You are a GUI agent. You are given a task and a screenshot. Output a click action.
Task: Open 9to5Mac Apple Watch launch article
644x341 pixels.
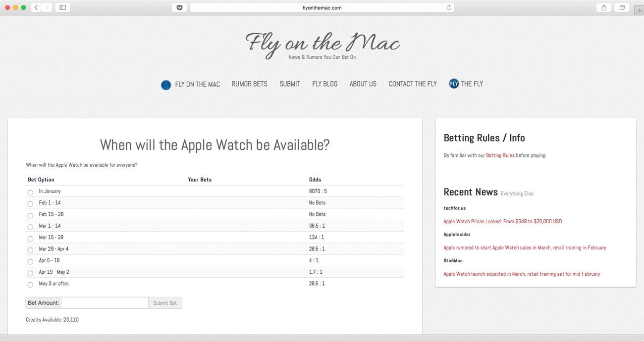(522, 274)
